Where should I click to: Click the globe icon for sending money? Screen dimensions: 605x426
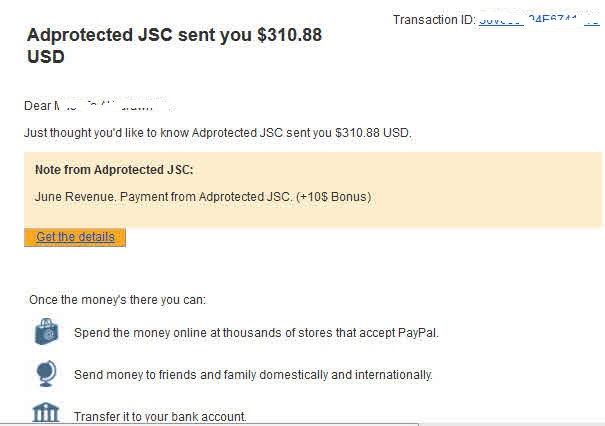point(46,373)
